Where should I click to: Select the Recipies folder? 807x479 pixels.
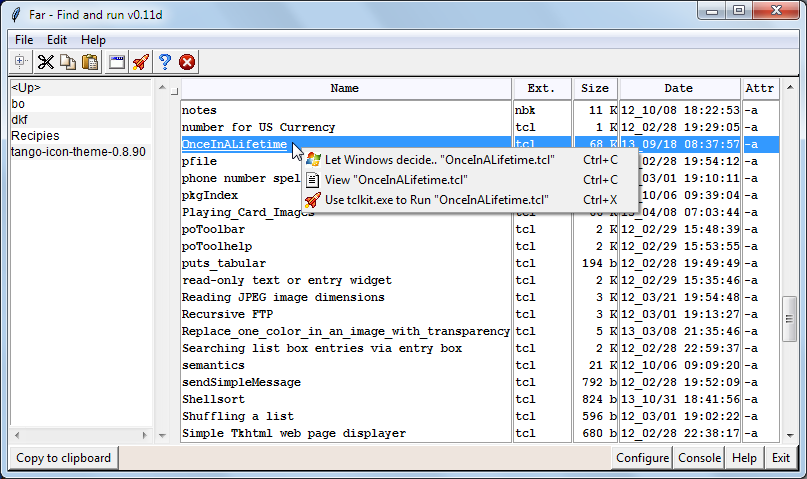coord(80,136)
